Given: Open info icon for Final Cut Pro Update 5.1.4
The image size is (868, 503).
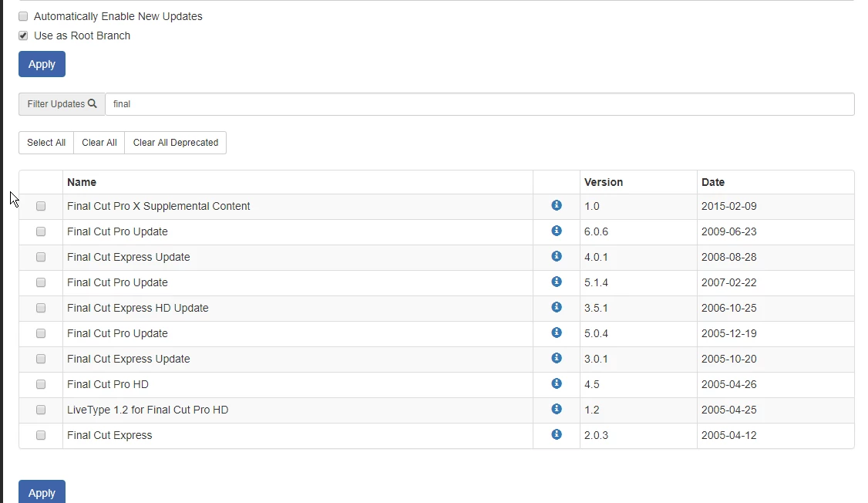Looking at the screenshot, I should (x=557, y=282).
